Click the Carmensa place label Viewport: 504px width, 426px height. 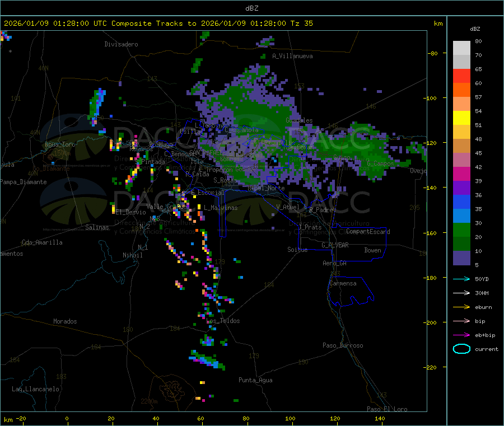(x=343, y=283)
